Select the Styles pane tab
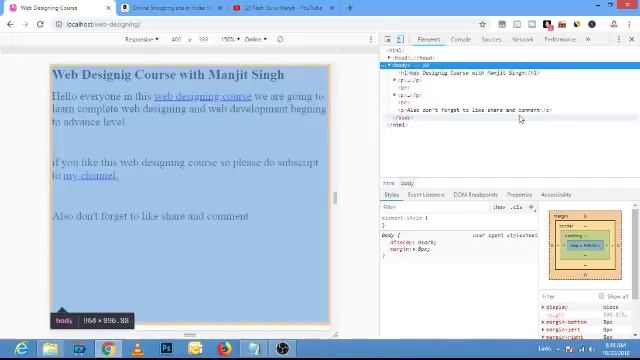 click(391, 195)
